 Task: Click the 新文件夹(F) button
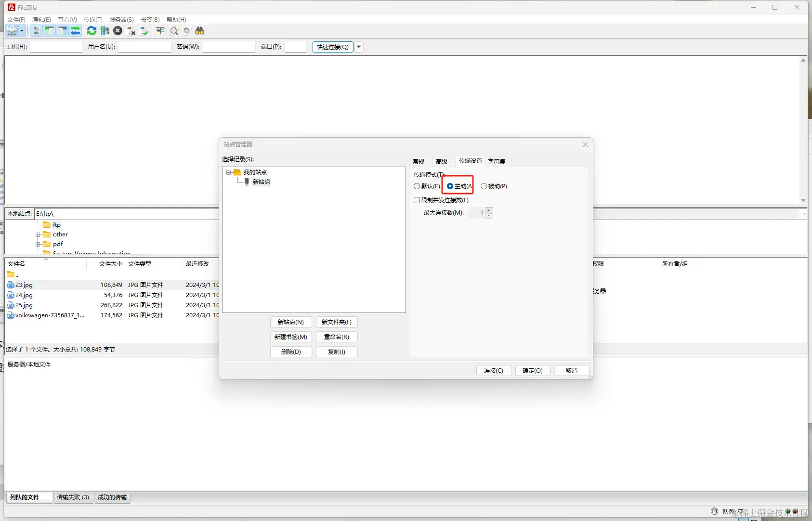337,322
